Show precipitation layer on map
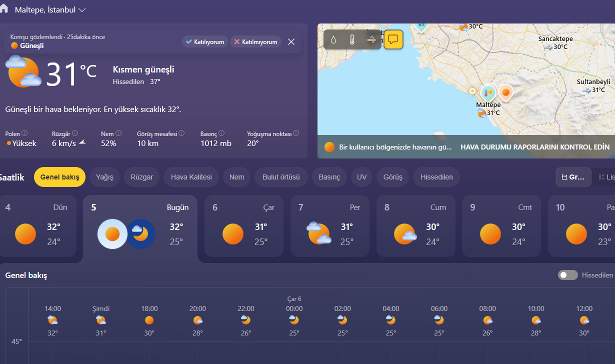The height and width of the screenshot is (364, 615). click(x=333, y=39)
